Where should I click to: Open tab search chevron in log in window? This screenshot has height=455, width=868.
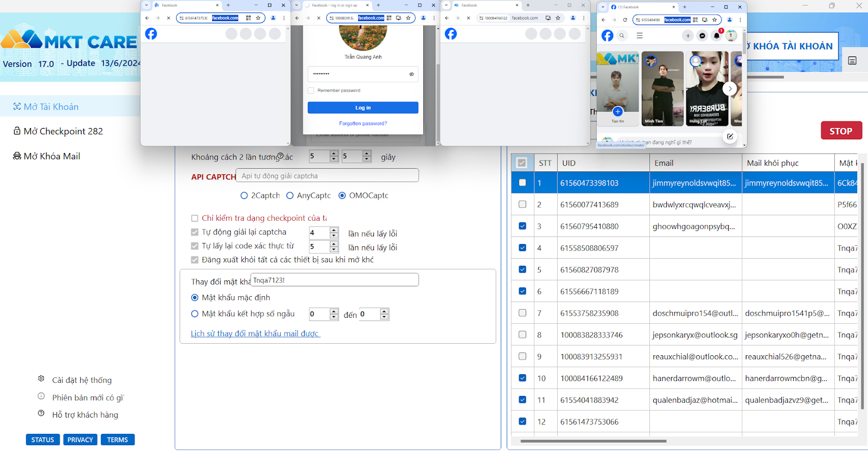(x=296, y=5)
